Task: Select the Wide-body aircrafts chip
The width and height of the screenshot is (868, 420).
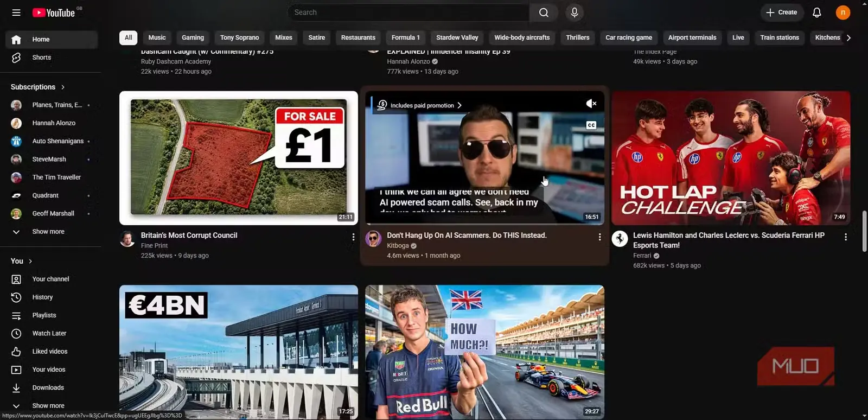Action: click(x=522, y=37)
